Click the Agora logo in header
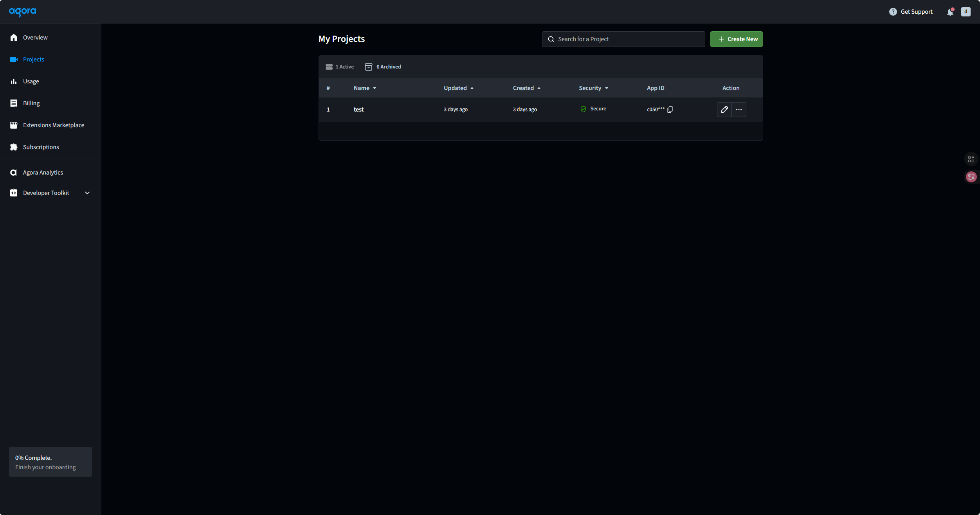Screen dimensions: 980x515 (x=23, y=12)
